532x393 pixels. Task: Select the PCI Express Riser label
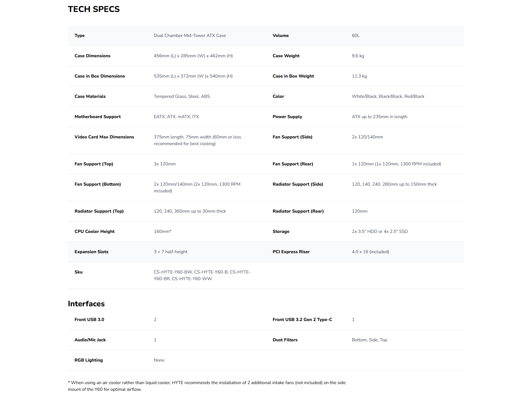click(x=291, y=252)
